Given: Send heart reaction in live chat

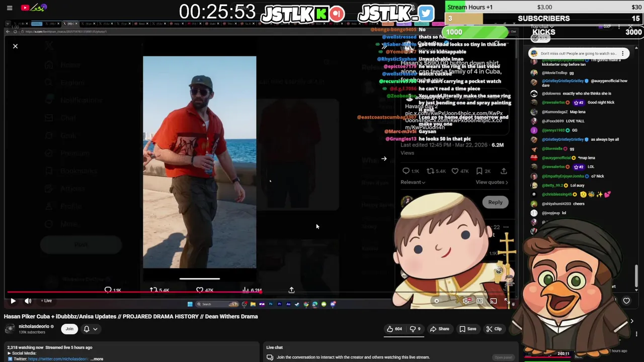Looking at the screenshot, I should [626, 301].
